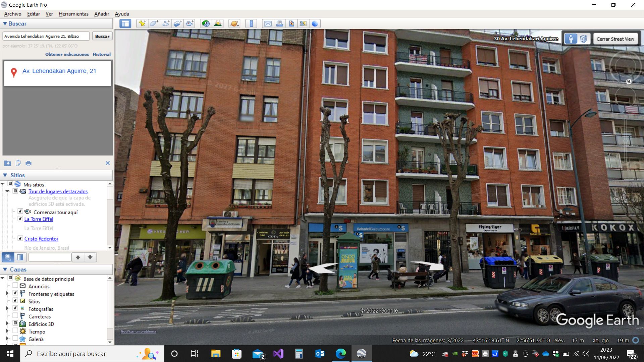The width and height of the screenshot is (644, 362).
Task: Open the Archivo menu
Action: pyautogui.click(x=13, y=14)
